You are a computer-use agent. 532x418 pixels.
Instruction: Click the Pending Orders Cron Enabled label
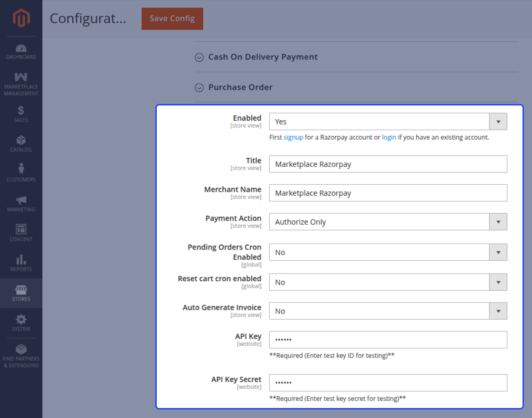pos(224,252)
